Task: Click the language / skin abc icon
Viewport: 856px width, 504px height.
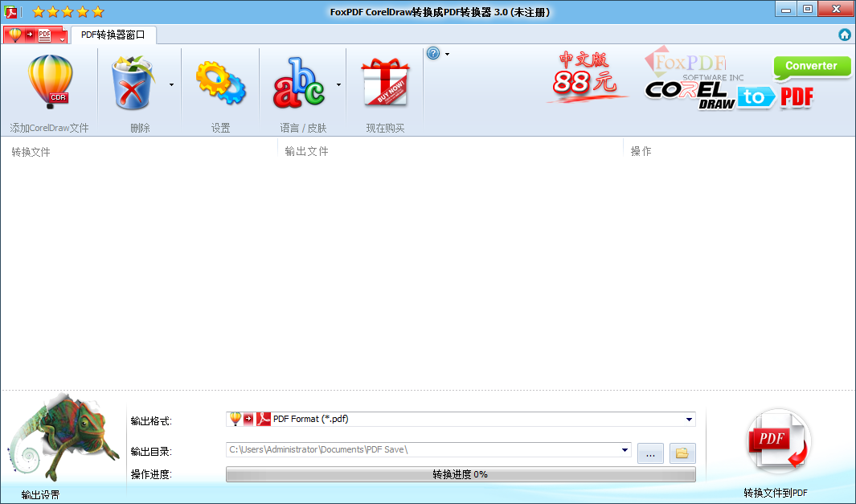Action: 299,83
